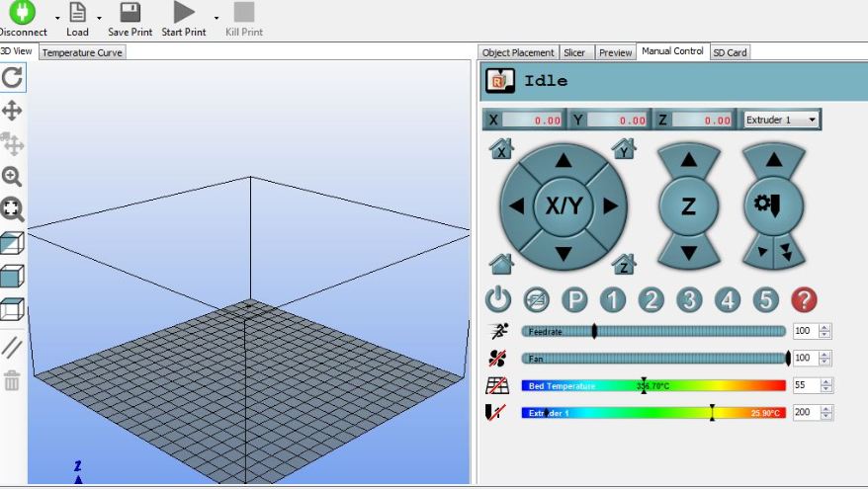Switch to the top cube view

(12, 309)
